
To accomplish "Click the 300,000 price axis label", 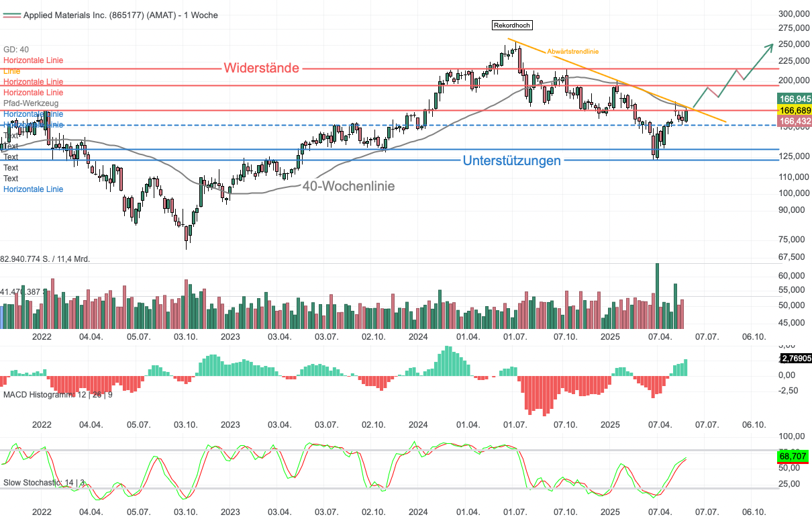I will [x=795, y=14].
